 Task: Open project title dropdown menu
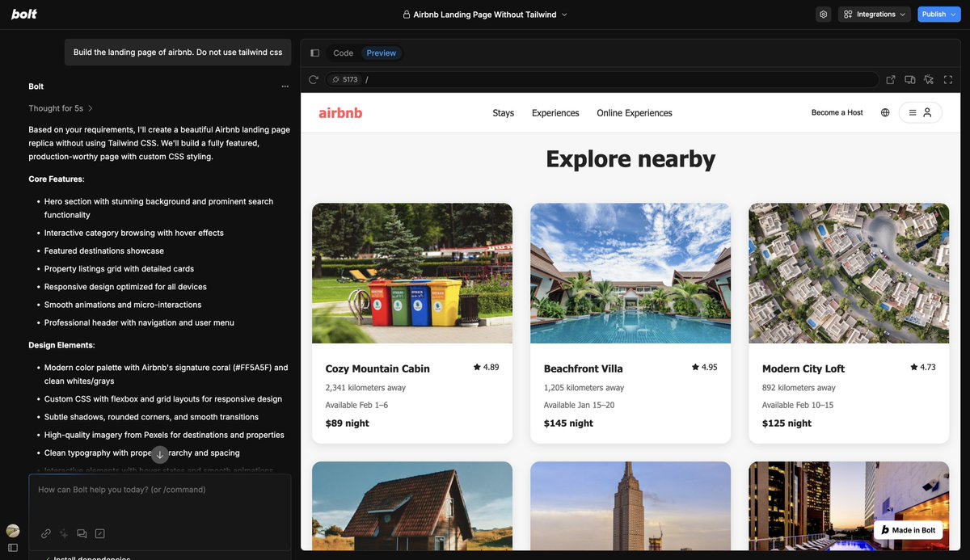[x=564, y=15]
